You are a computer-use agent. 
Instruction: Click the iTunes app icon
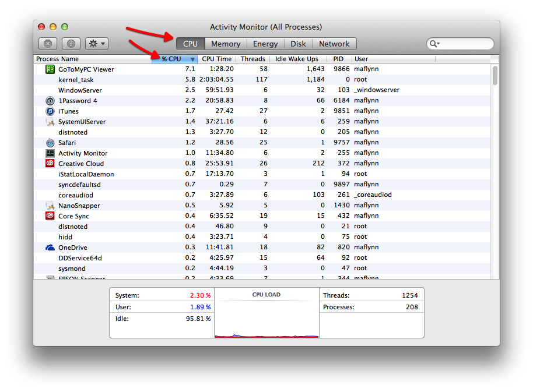pos(50,111)
